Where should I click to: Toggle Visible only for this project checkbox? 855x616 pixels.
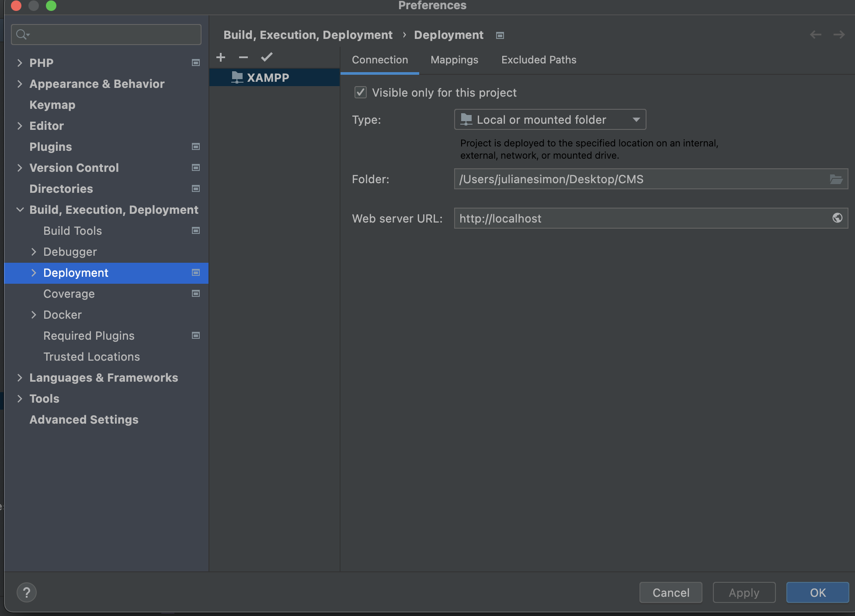pyautogui.click(x=360, y=92)
